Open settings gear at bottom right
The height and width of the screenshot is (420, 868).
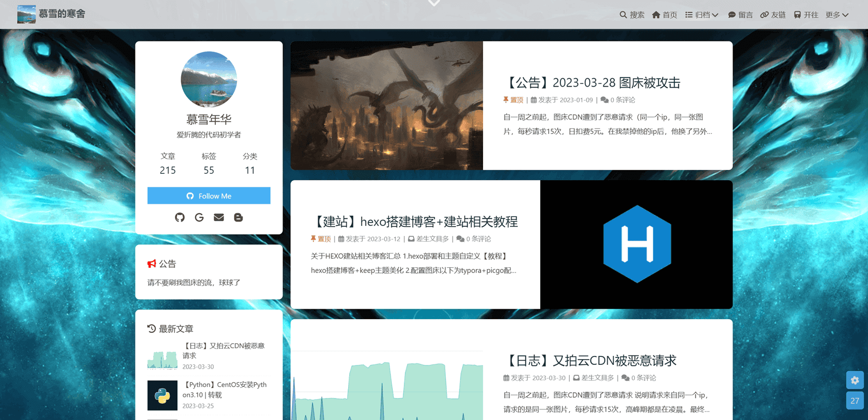[x=854, y=380]
